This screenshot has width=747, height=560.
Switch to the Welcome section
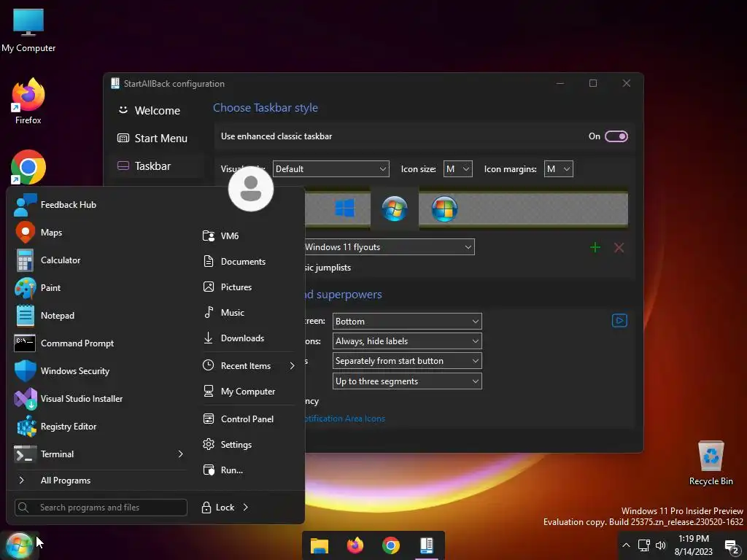(158, 111)
